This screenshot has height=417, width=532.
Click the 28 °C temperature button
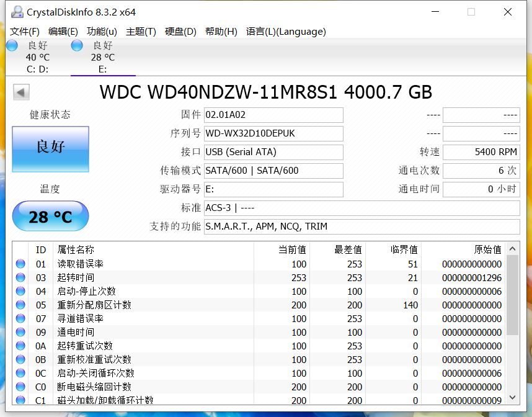coord(50,216)
